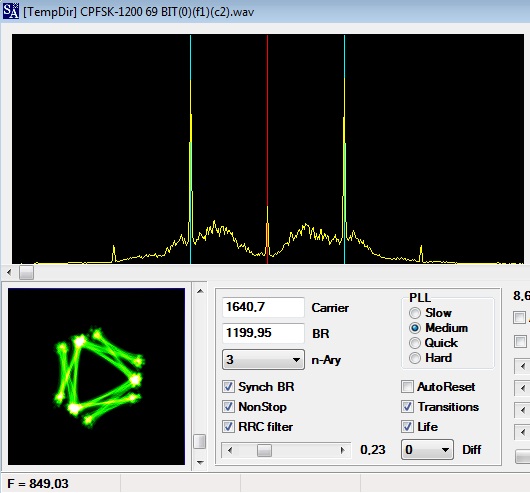The image size is (530, 493).
Task: Toggle the RRC filter checkbox
Action: [x=228, y=426]
